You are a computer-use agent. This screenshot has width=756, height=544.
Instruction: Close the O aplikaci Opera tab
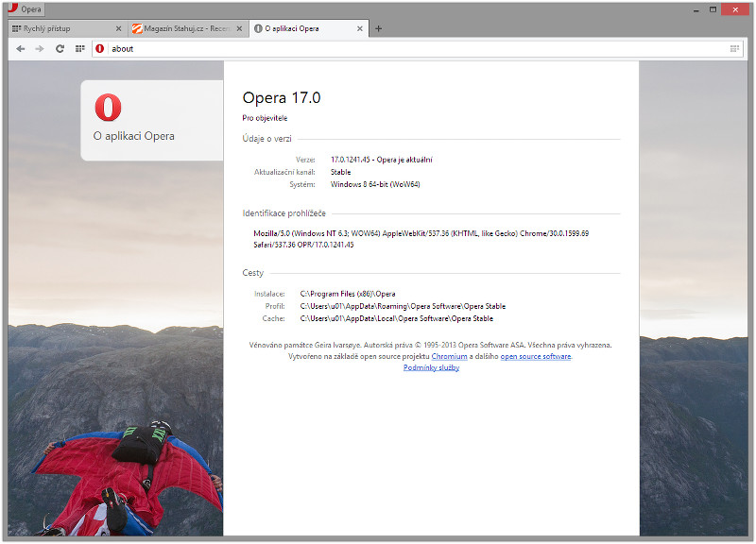[360, 29]
